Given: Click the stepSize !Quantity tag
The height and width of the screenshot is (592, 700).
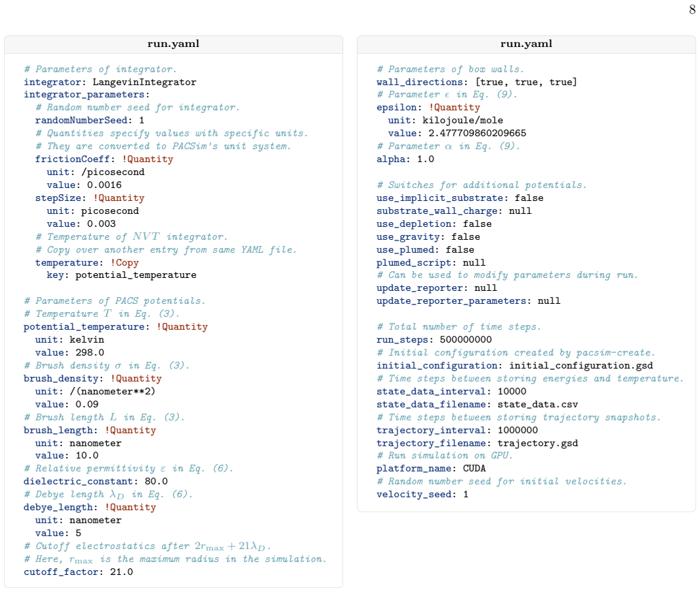Looking at the screenshot, I should (118, 198).
